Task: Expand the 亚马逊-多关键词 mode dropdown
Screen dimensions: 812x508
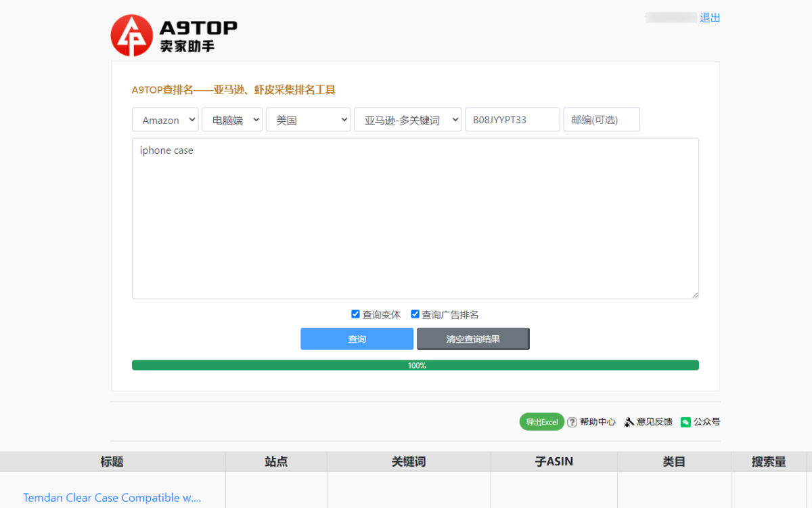Action: pyautogui.click(x=407, y=120)
